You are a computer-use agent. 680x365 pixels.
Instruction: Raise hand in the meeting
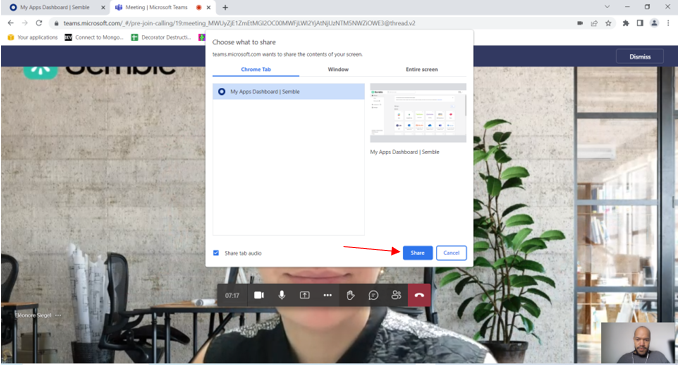click(x=350, y=295)
